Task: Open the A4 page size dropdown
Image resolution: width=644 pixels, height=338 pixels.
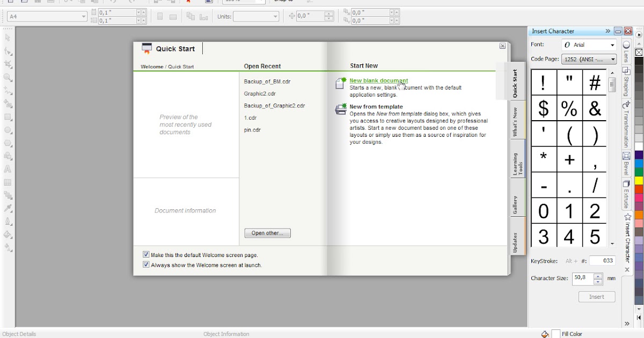Action: 84,17
